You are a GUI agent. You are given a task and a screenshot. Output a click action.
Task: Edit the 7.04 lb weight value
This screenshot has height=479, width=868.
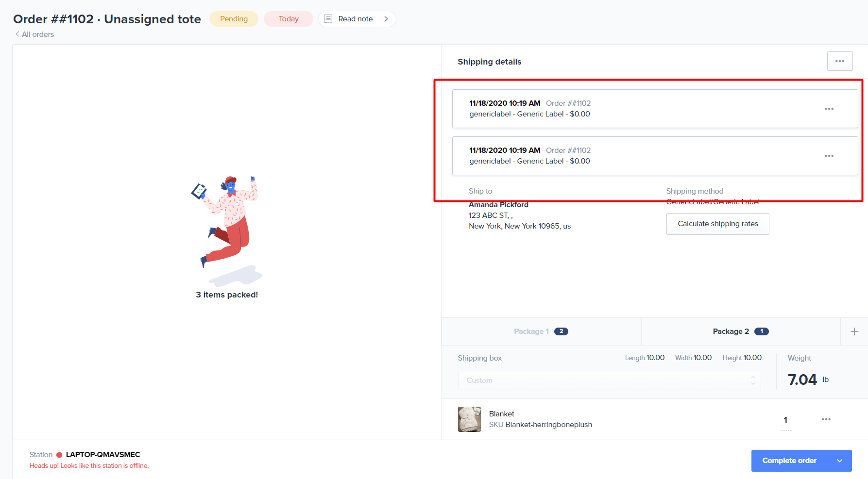802,380
